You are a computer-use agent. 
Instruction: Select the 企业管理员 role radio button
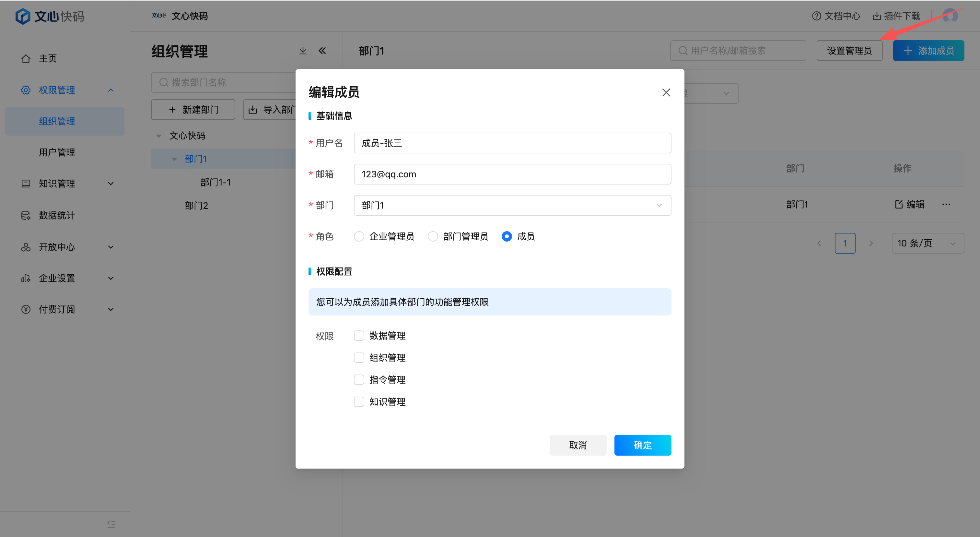[359, 236]
